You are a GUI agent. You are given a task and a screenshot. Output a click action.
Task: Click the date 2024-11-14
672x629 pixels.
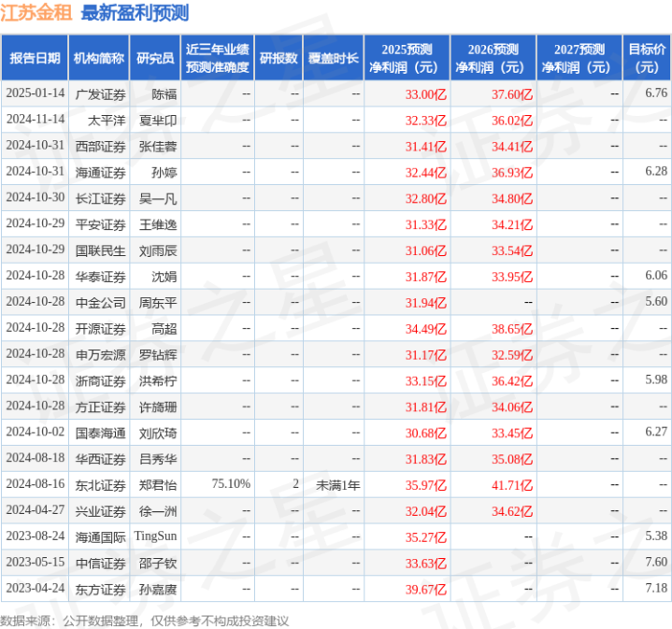(x=36, y=119)
